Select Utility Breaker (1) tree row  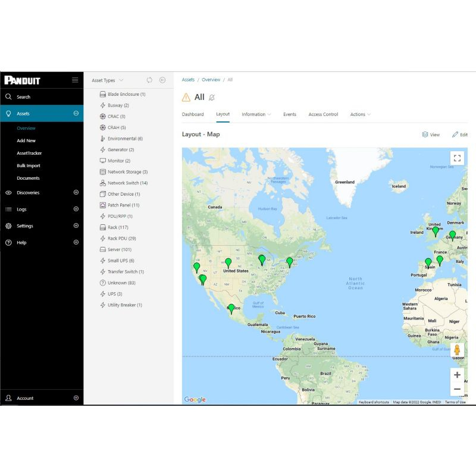pyautogui.click(x=121, y=305)
